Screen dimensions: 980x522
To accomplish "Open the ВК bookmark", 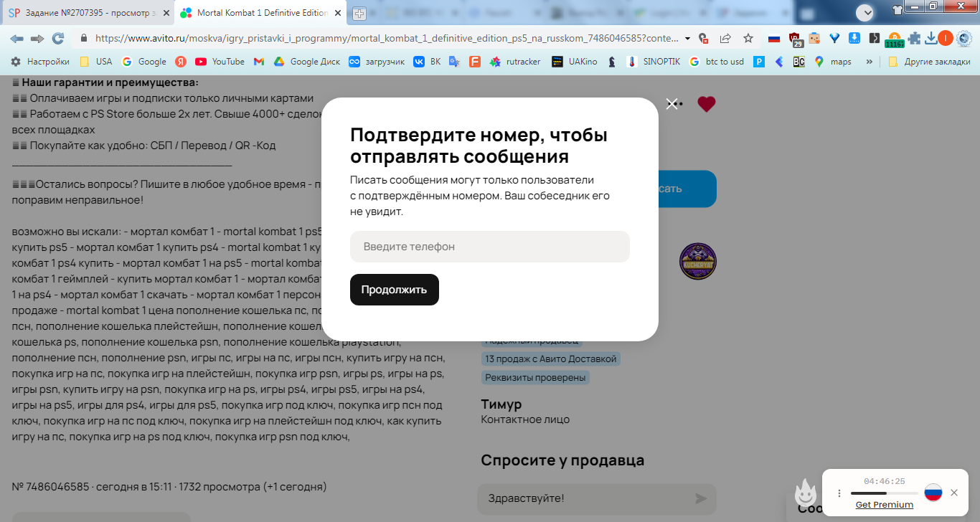I will (428, 62).
